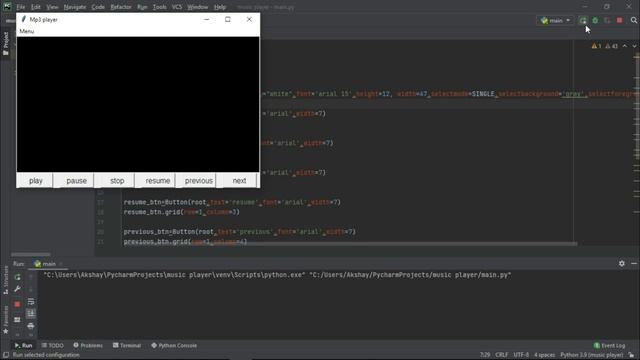The width and height of the screenshot is (640, 360).
Task: Open the Favorites star side tab
Action: pyautogui.click(x=6, y=320)
